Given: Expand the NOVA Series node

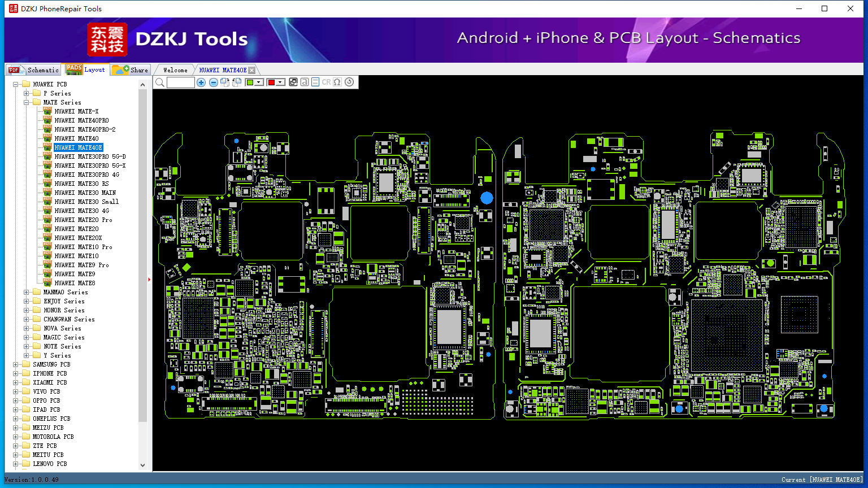Looking at the screenshot, I should coord(27,328).
